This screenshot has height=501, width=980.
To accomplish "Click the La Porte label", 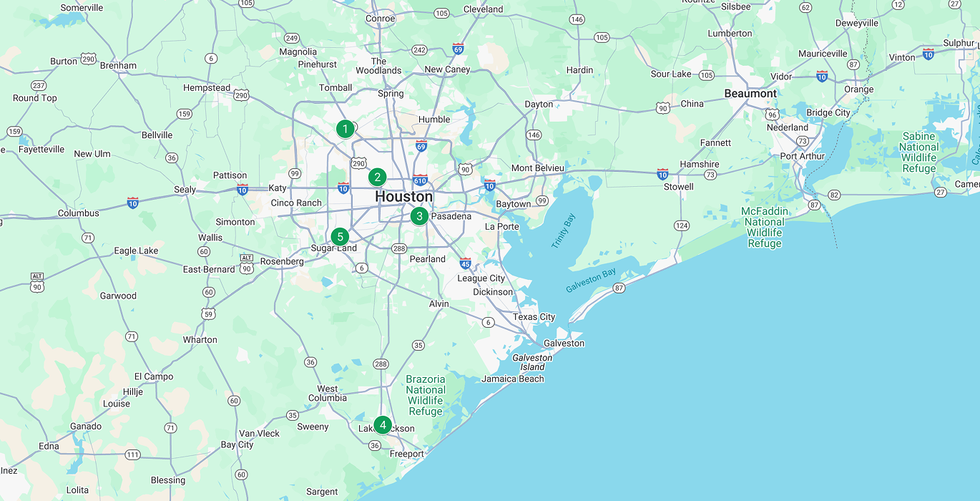I will tap(501, 227).
